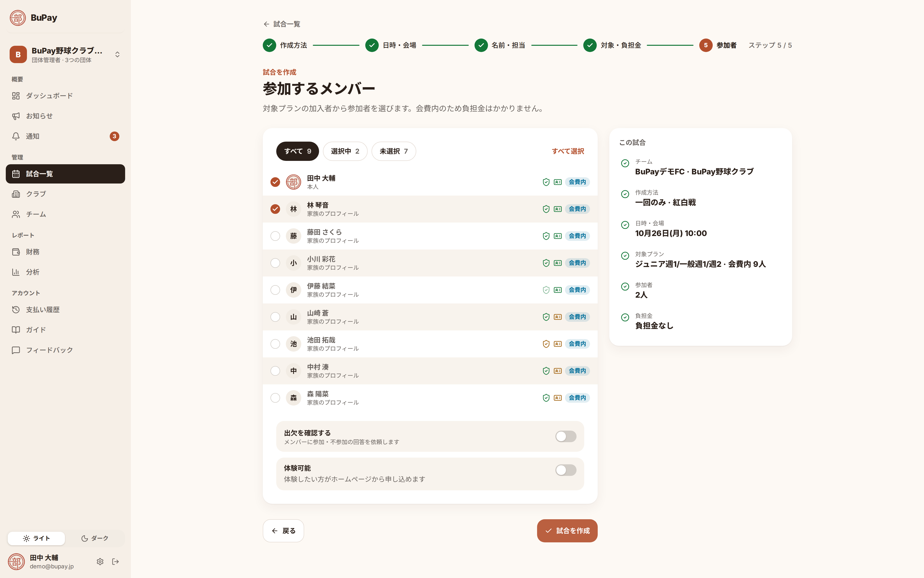Viewport: 924px width, 578px height.
Task: Switch to すべて 9 filter tab
Action: click(x=297, y=151)
